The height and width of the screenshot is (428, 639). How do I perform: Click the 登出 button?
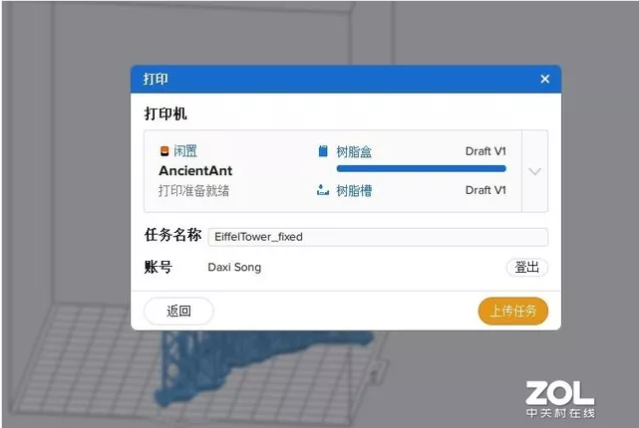527,267
